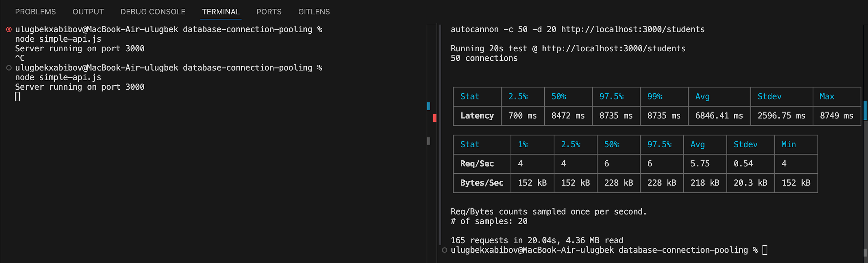This screenshot has width=868, height=263.
Task: Select the TERMINAL tab
Action: pos(221,12)
